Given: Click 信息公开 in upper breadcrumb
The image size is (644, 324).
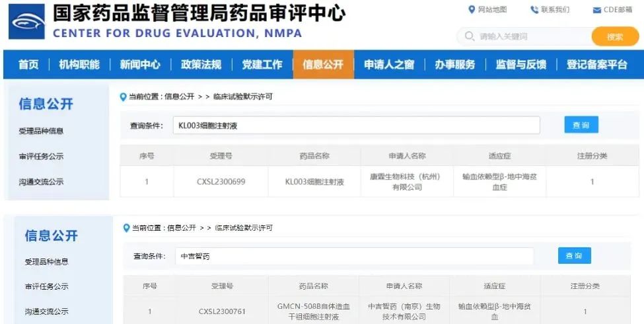Looking at the screenshot, I should pyautogui.click(x=180, y=97).
